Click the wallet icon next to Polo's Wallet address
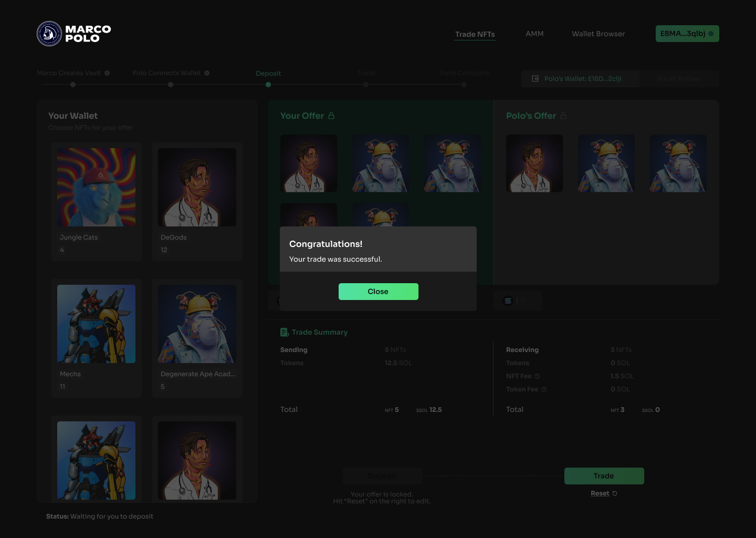The image size is (756, 538). pos(535,78)
